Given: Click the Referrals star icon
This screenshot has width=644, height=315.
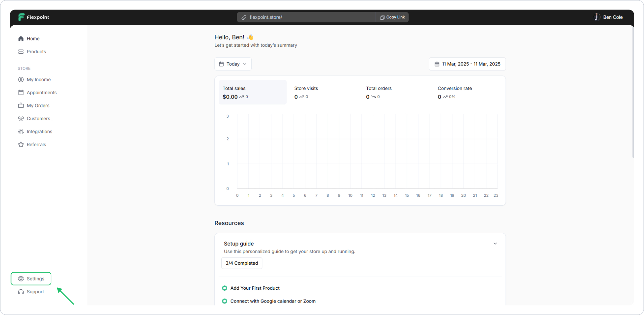Looking at the screenshot, I should tap(21, 145).
